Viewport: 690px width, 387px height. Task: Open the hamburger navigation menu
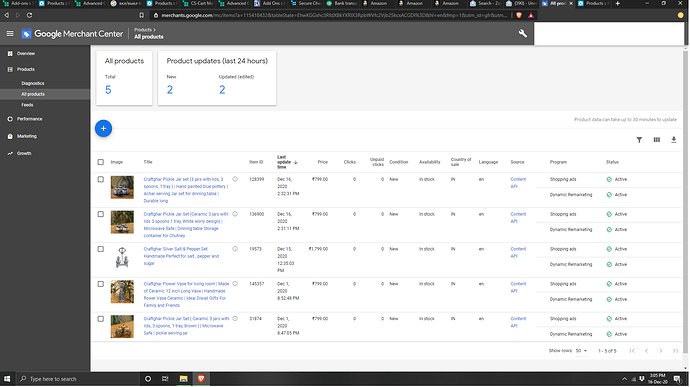pos(10,33)
